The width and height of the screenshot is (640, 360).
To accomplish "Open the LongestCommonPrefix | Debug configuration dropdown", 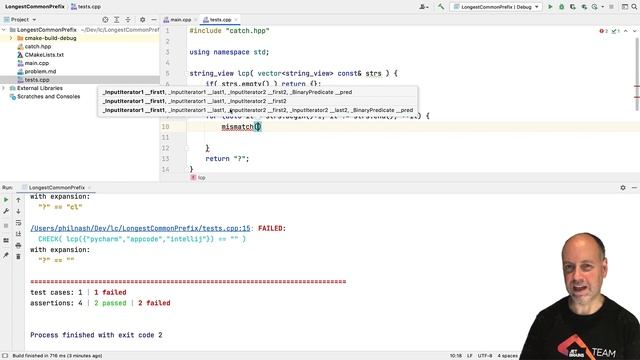I will click(496, 7).
